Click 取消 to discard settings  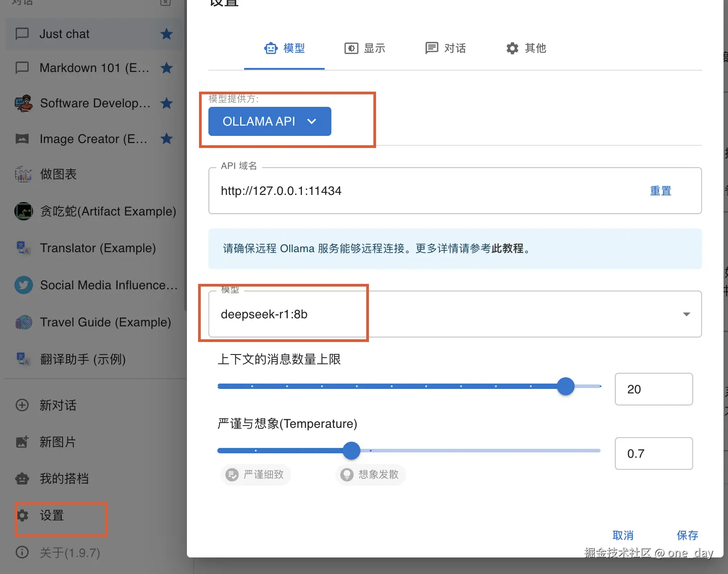[623, 535]
